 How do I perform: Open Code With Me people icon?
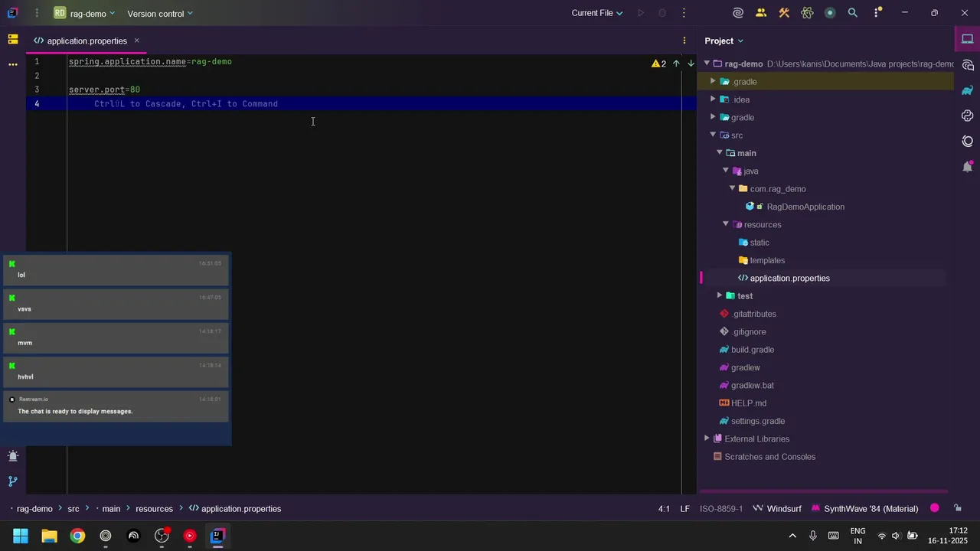(761, 13)
